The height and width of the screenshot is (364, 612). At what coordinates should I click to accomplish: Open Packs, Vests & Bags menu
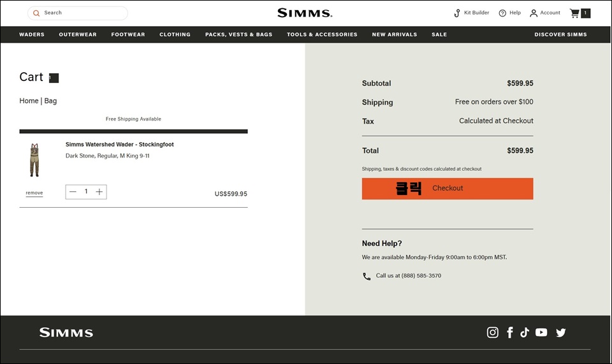239,34
